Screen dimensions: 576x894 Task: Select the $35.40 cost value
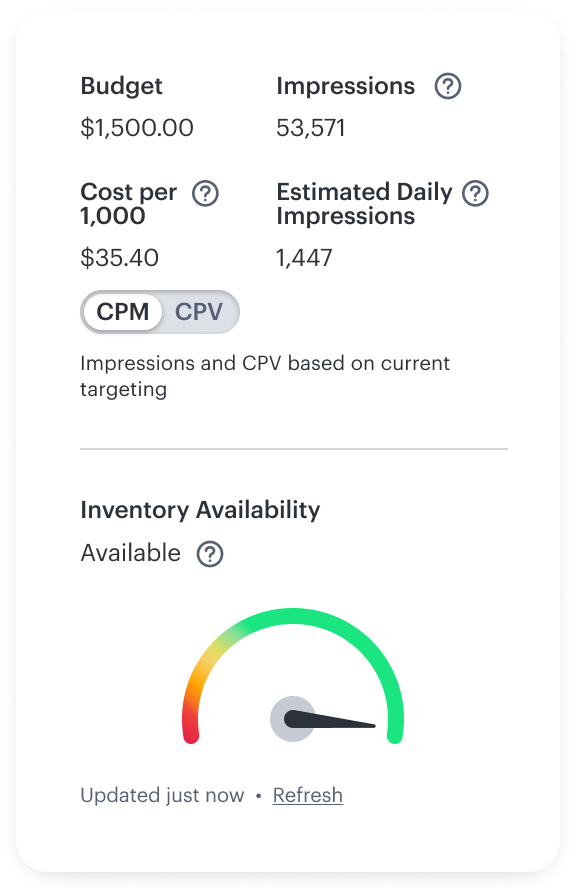click(x=120, y=258)
